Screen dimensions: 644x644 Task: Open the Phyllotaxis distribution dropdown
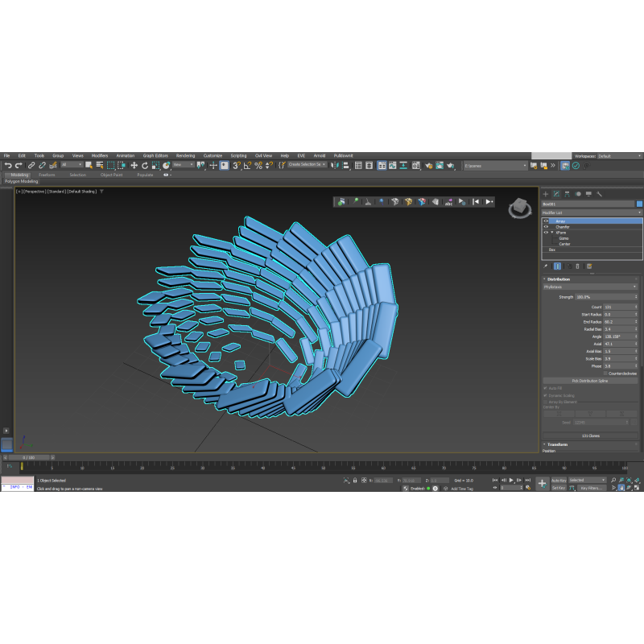pyautogui.click(x=590, y=287)
